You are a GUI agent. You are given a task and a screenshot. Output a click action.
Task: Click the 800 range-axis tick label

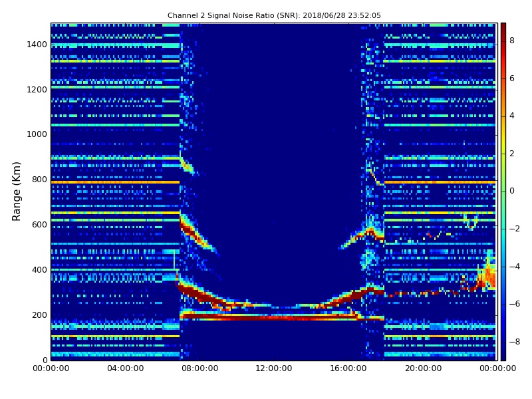(39, 180)
